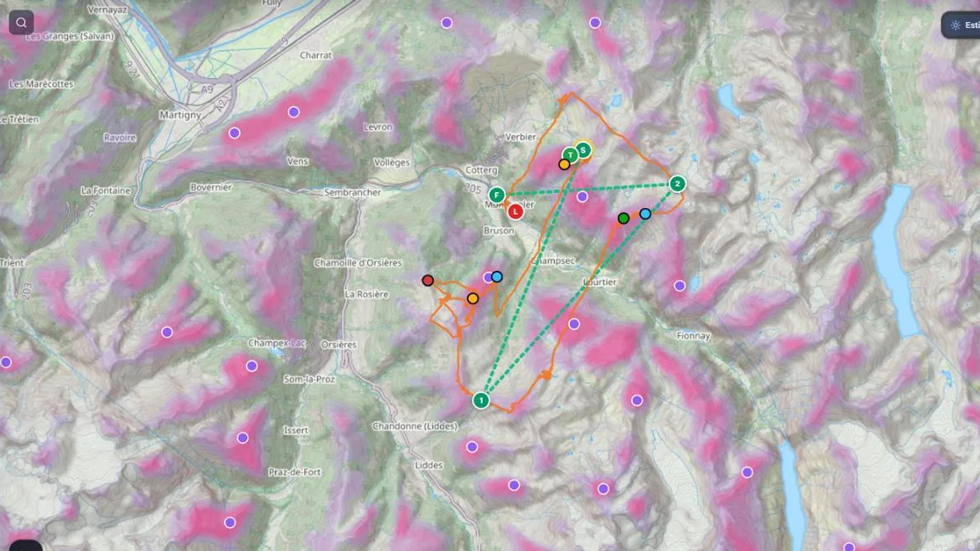980x551 pixels.
Task: Click the Champsec village label
Action: click(x=553, y=261)
